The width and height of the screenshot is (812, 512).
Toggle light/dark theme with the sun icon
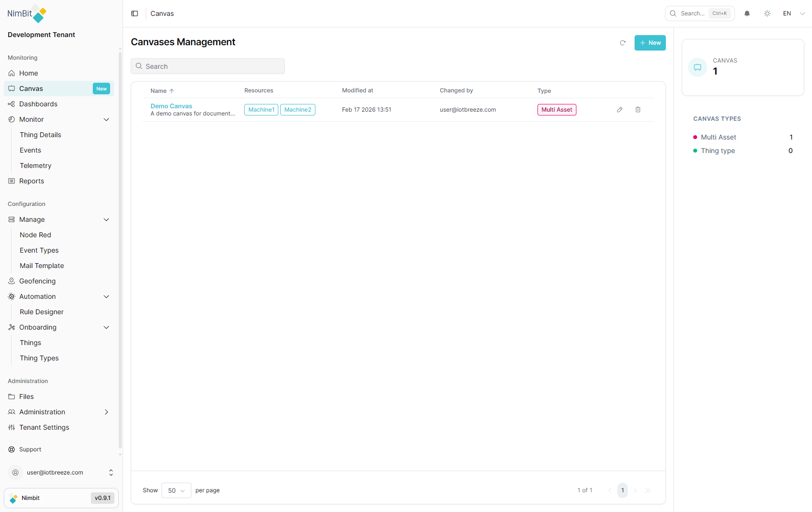tap(767, 13)
